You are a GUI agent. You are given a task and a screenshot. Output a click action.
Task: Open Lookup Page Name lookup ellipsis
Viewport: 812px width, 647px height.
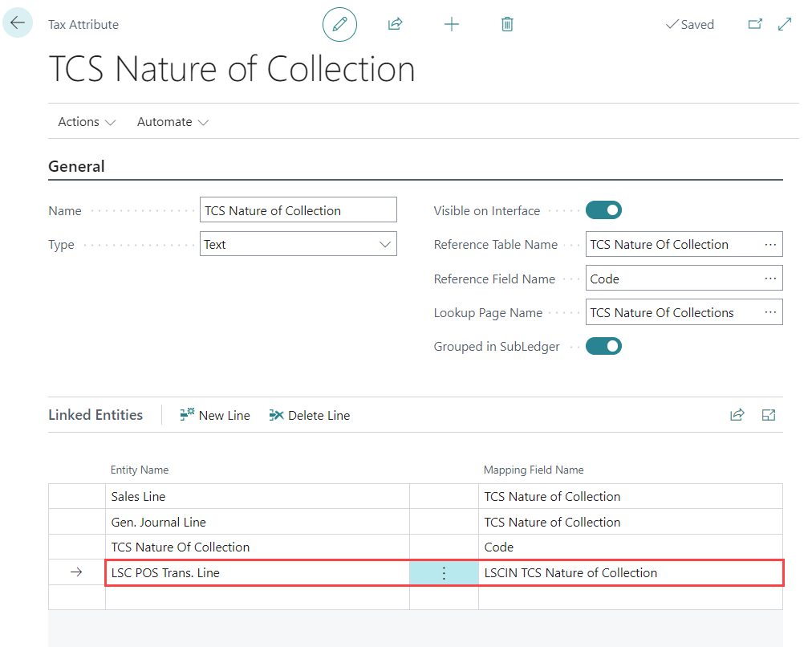(x=770, y=313)
